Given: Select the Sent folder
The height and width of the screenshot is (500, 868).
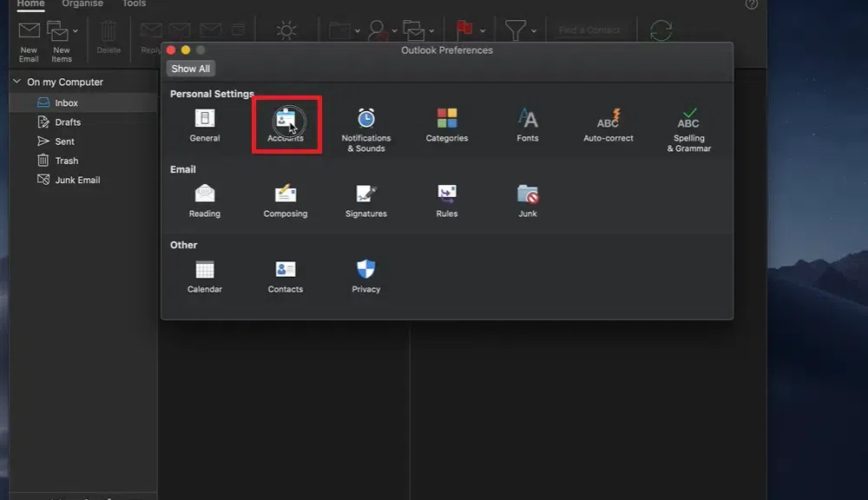Looking at the screenshot, I should click(x=83, y=141).
